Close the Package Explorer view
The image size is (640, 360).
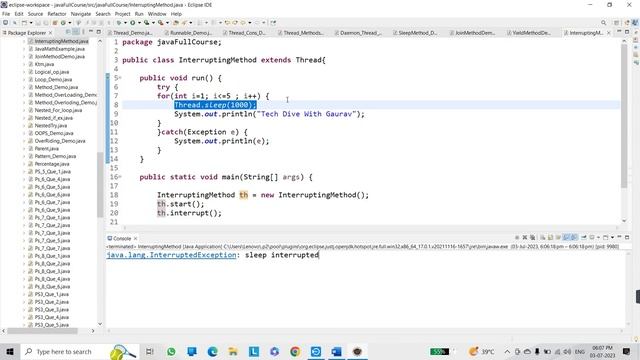[51, 33]
